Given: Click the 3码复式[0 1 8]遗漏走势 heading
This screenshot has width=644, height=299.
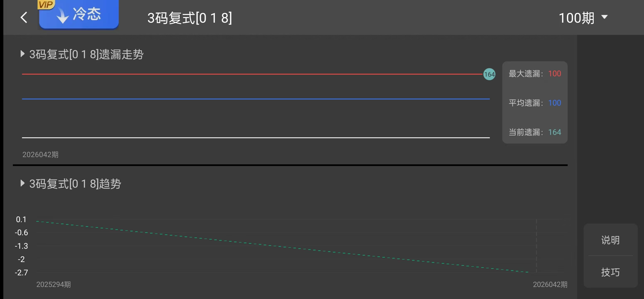Looking at the screenshot, I should point(86,54).
